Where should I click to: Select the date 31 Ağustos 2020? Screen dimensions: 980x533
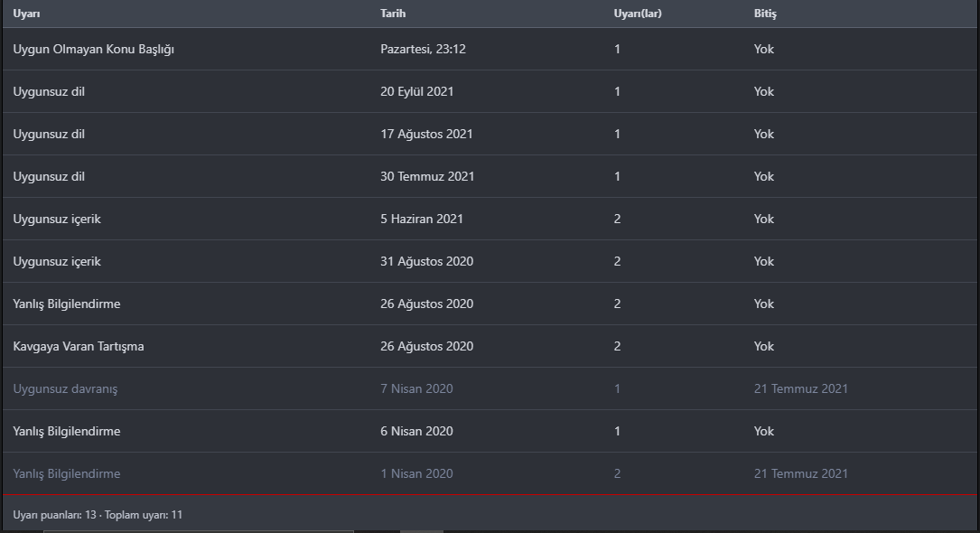point(426,262)
